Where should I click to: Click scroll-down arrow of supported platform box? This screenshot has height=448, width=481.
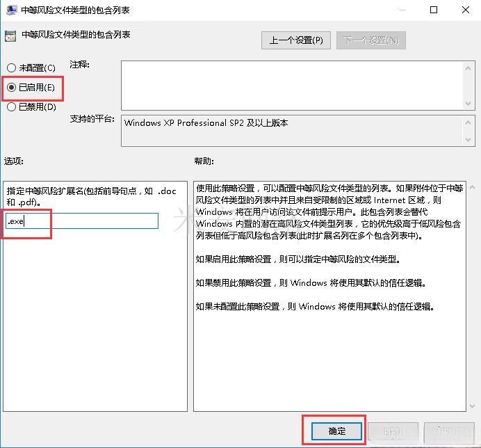468,140
